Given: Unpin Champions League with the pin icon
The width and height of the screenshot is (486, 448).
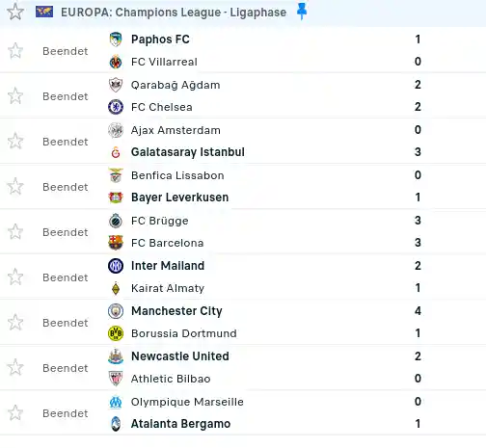Looking at the screenshot, I should tap(302, 12).
